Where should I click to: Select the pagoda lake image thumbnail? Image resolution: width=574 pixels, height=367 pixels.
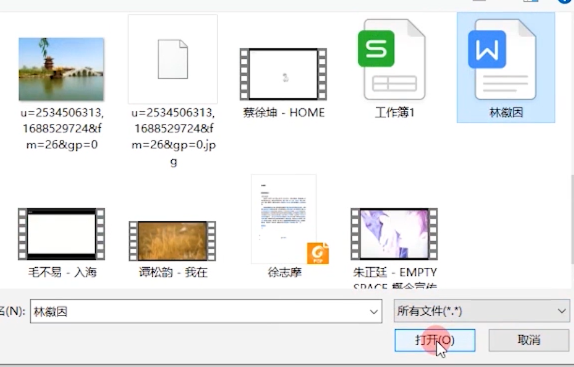point(61,69)
